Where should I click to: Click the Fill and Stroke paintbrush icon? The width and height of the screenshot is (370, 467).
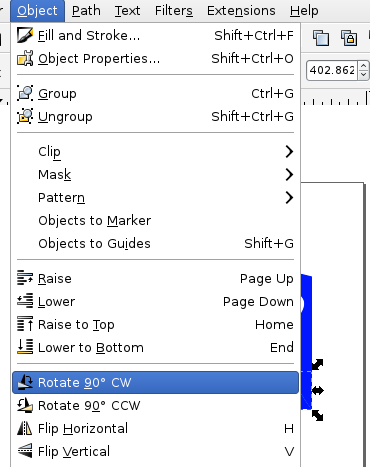[25, 35]
